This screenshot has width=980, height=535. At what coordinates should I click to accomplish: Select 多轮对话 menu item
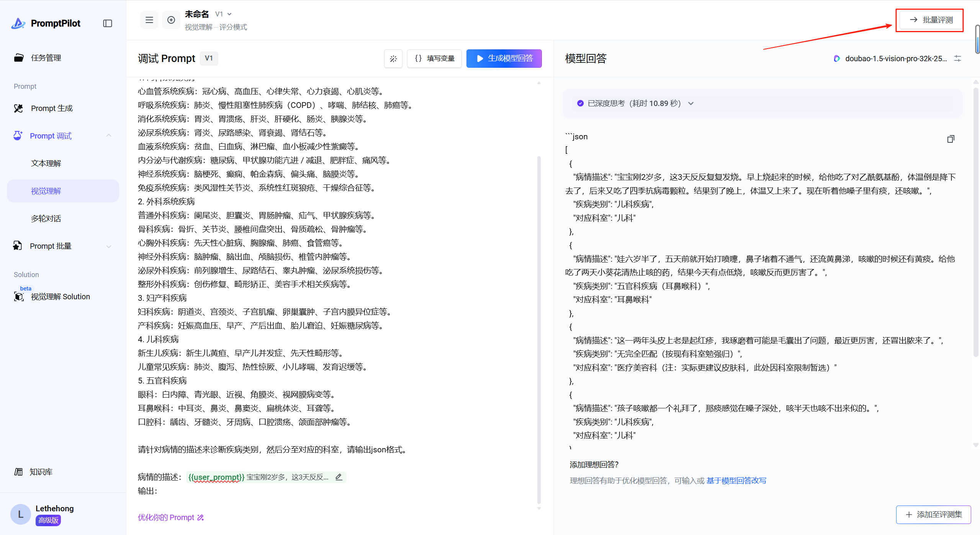(x=46, y=219)
